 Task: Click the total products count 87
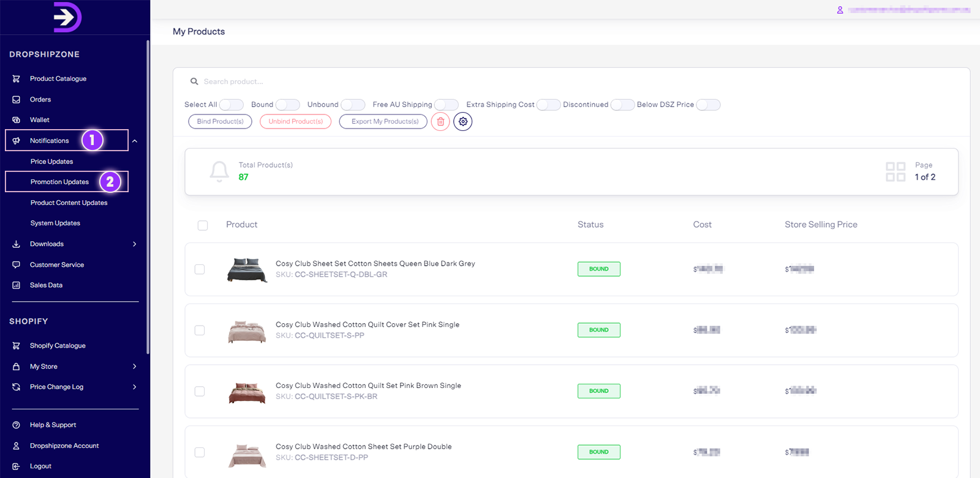244,177
